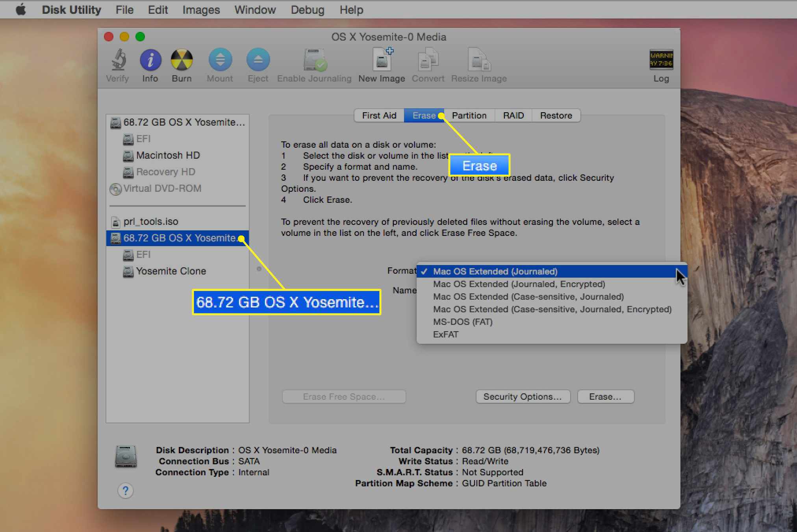Click the Resize Image toolbar icon

click(x=479, y=60)
